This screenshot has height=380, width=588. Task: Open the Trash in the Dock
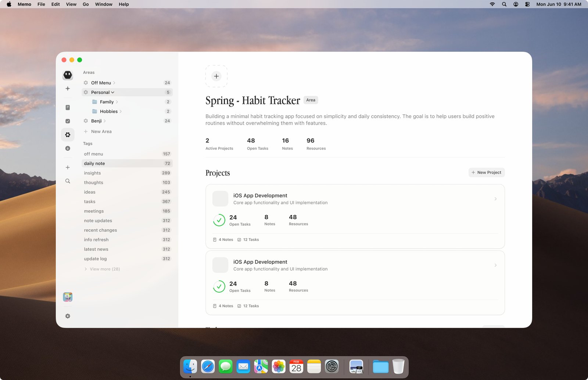pos(398,366)
